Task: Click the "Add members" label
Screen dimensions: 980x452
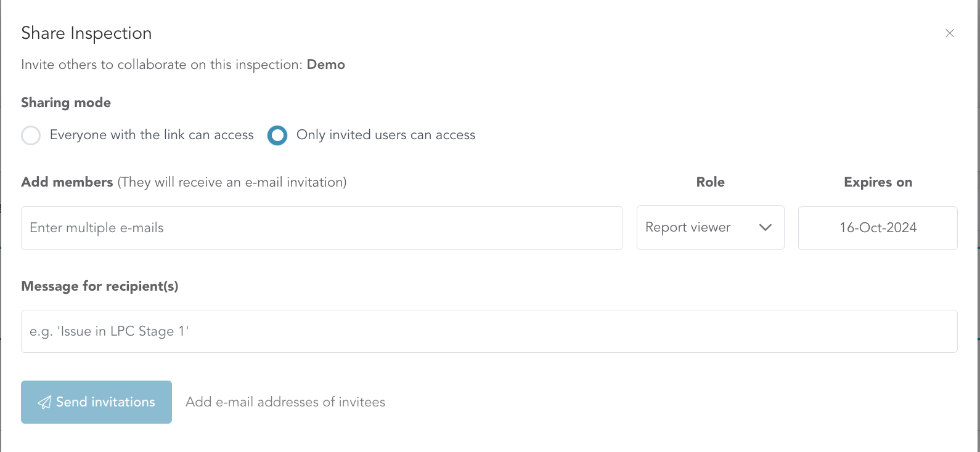Action: [x=67, y=182]
